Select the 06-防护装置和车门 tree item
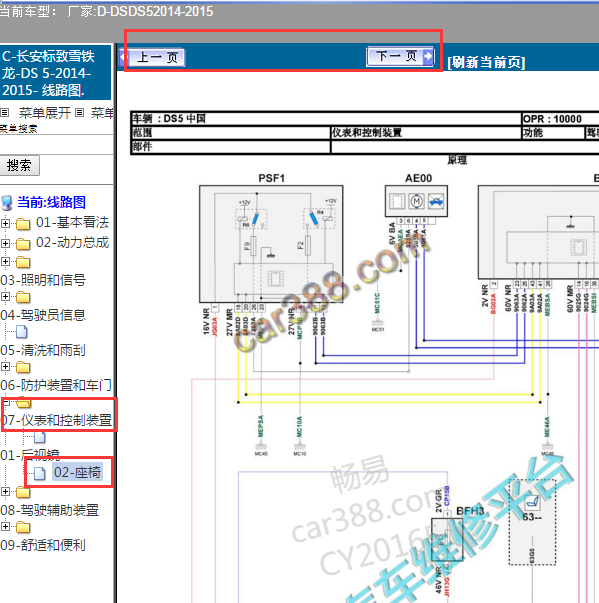 point(56,385)
